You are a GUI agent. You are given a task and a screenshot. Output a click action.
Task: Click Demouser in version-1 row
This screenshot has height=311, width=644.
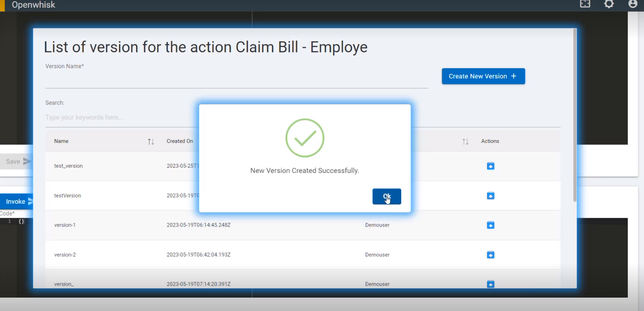tap(377, 225)
